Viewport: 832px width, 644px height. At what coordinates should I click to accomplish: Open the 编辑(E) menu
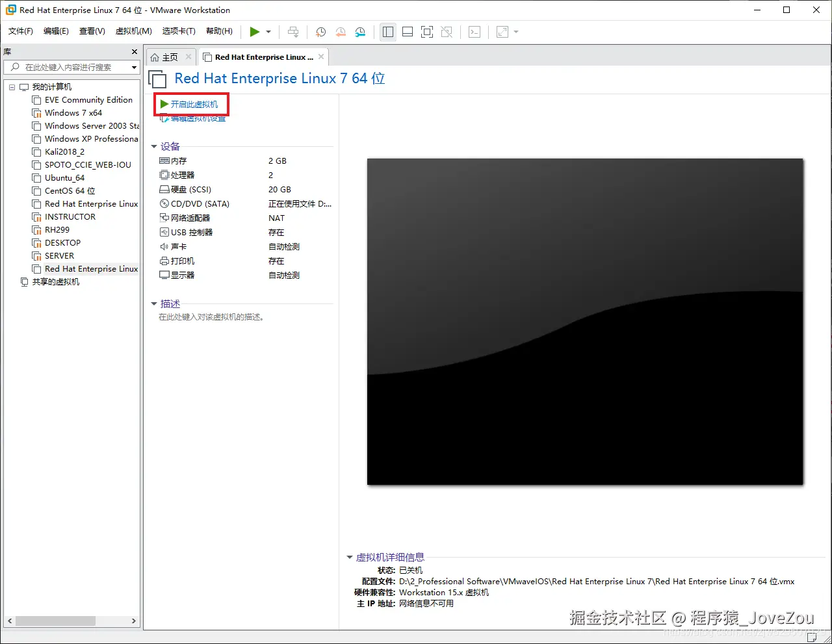tap(56, 31)
